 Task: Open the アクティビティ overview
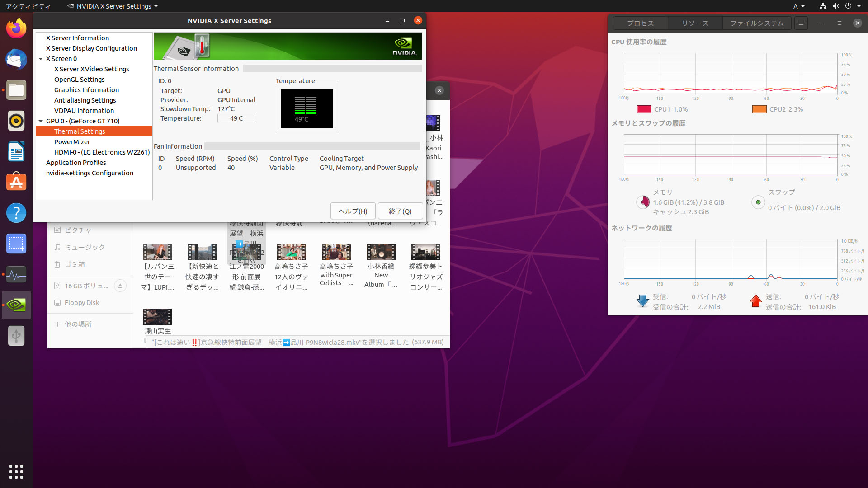tap(28, 6)
